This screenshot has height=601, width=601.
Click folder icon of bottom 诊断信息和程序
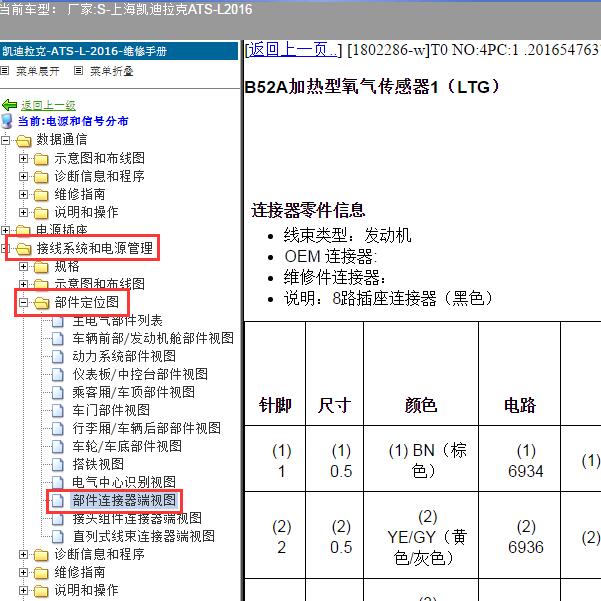[x=41, y=555]
